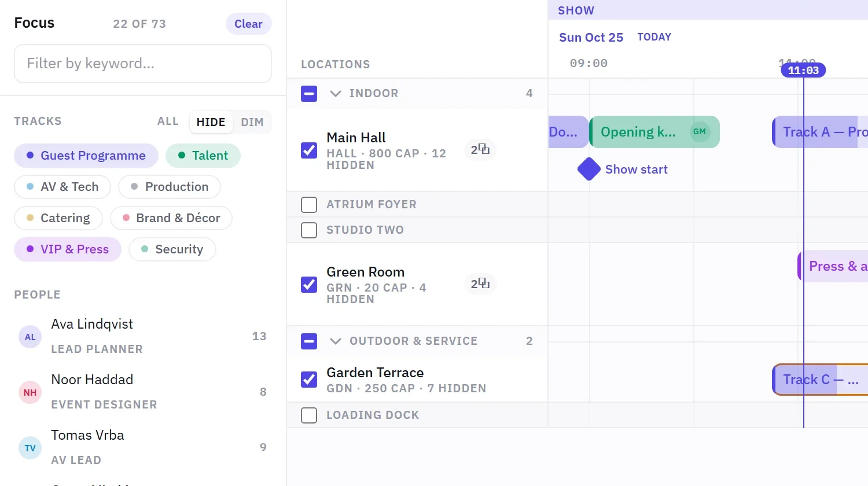Toggle the Brand & Décor track chip
Screen dimensions: 868x486
coord(171,218)
